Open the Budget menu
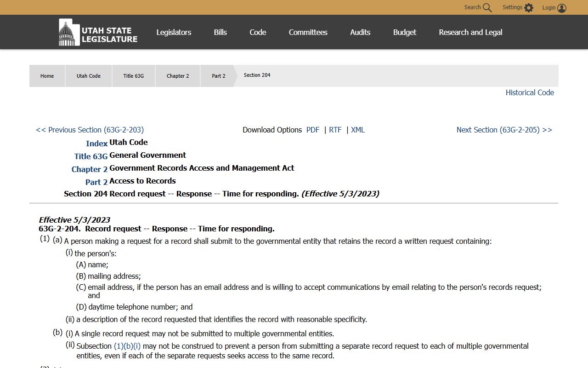The width and height of the screenshot is (588, 368). click(x=405, y=32)
